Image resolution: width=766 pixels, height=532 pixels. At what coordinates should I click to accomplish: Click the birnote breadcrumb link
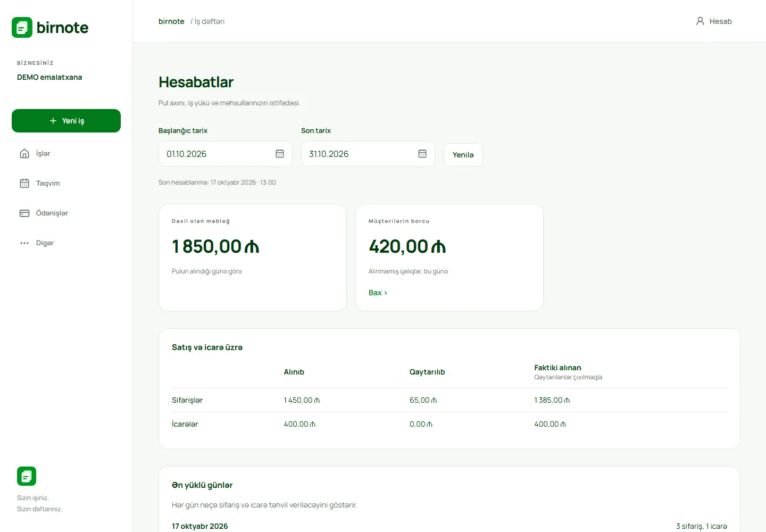tap(171, 21)
